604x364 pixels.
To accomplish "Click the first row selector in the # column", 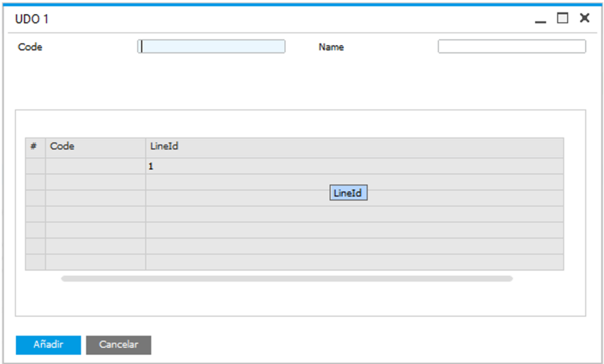I will 35,165.
